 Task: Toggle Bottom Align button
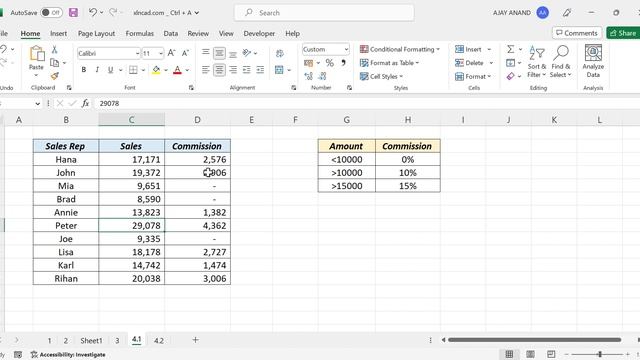click(x=233, y=53)
